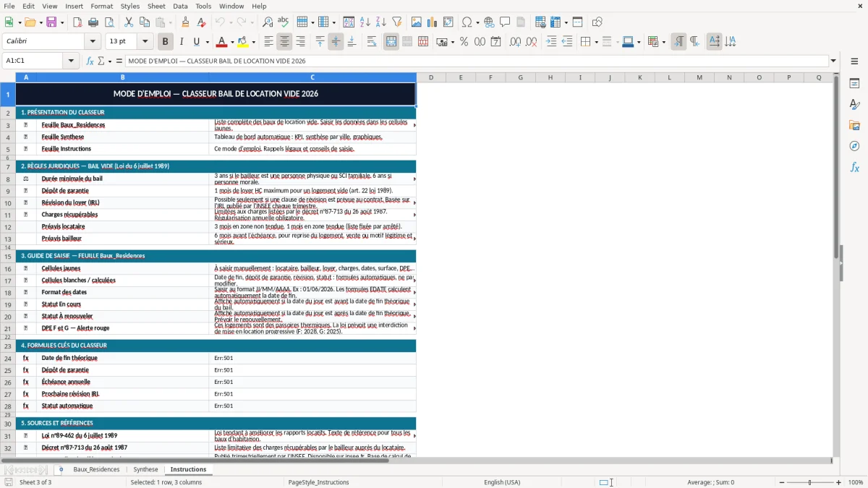
Task: Click into the formula input line
Action: pos(477,61)
